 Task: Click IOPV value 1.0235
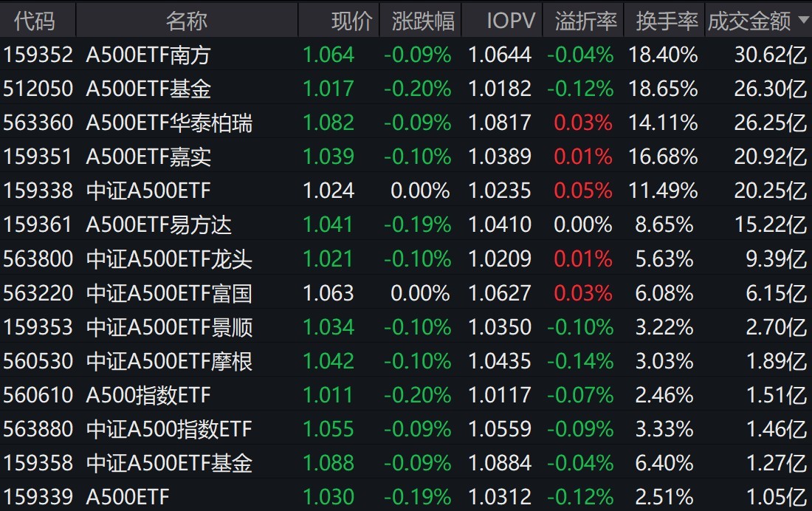click(500, 191)
